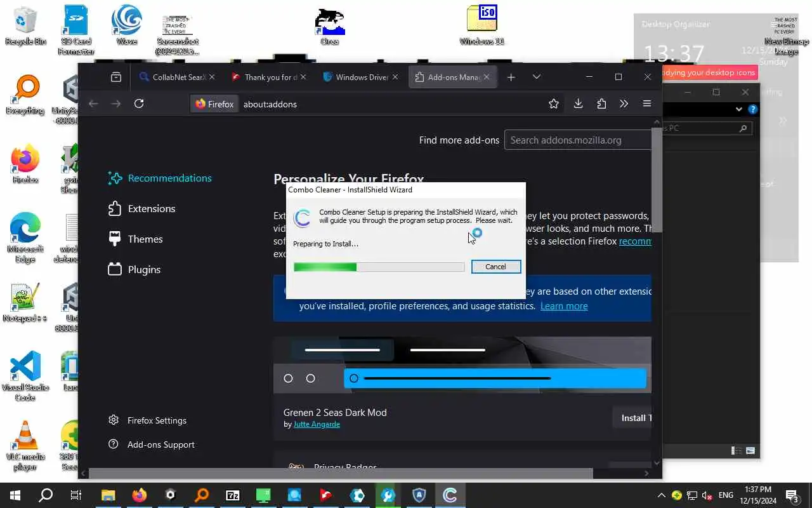
Task: Open 7-Zip from taskbar
Action: (233, 495)
